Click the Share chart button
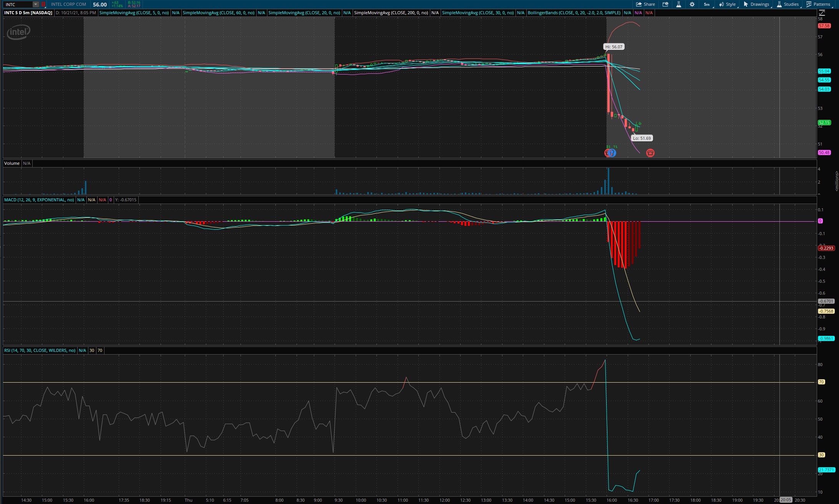839x504 pixels. (645, 4)
